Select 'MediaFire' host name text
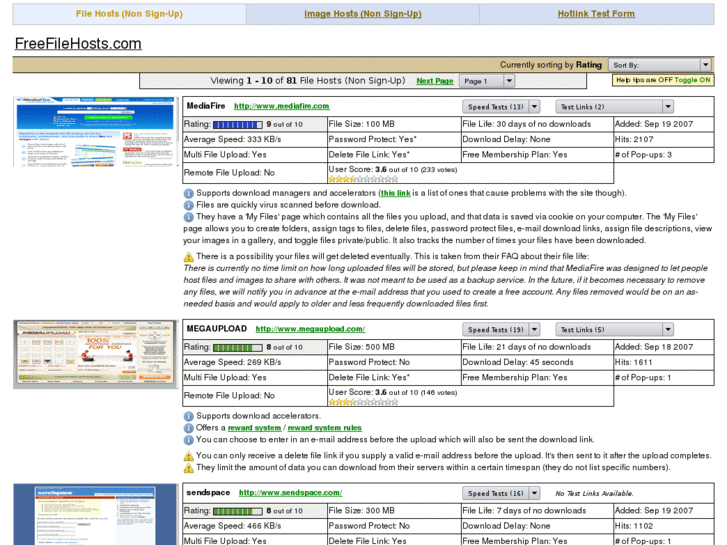 206,106
